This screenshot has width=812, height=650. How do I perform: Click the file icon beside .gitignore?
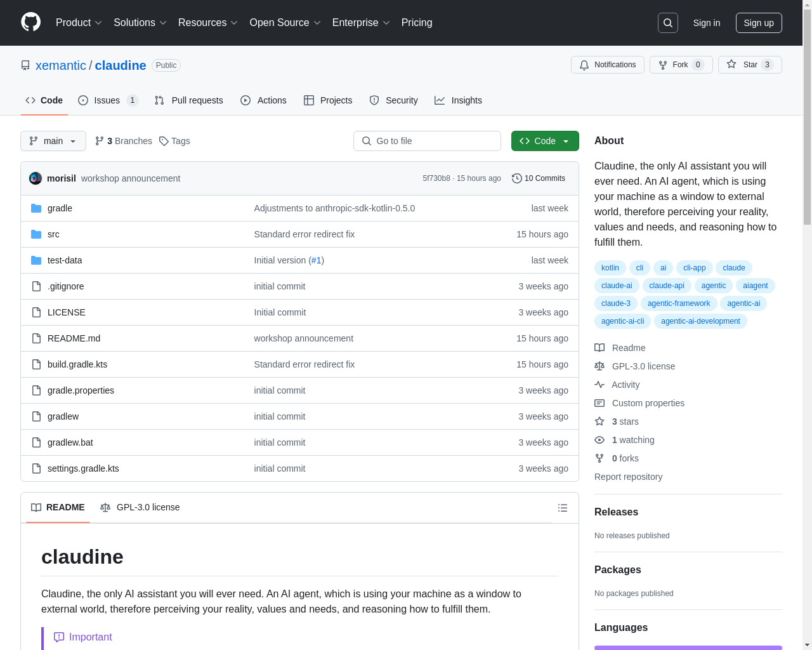point(36,286)
